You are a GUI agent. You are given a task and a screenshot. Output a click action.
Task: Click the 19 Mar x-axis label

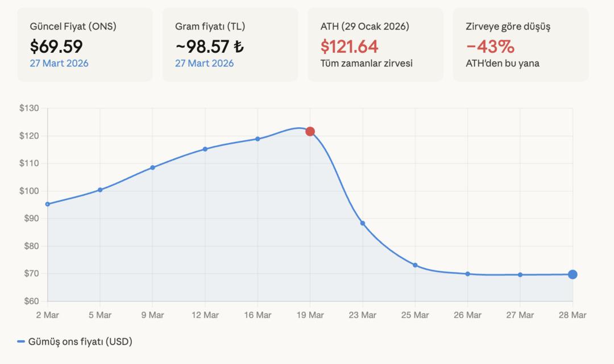310,315
